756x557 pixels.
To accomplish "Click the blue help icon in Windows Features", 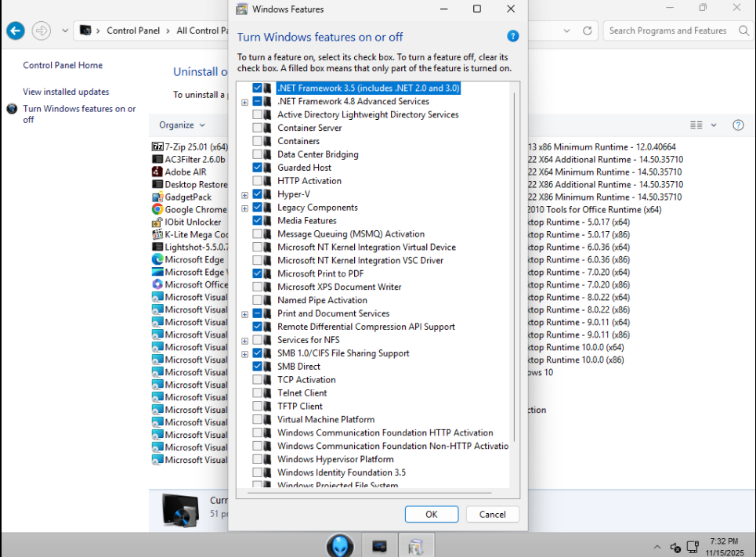I will (513, 37).
